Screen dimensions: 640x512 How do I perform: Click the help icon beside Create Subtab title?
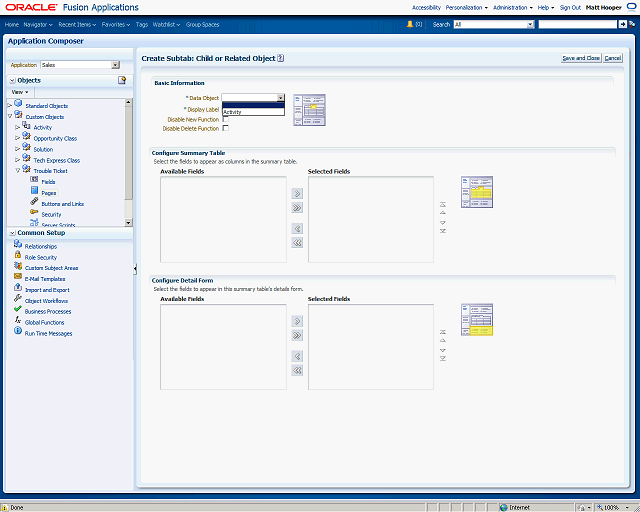[280, 58]
